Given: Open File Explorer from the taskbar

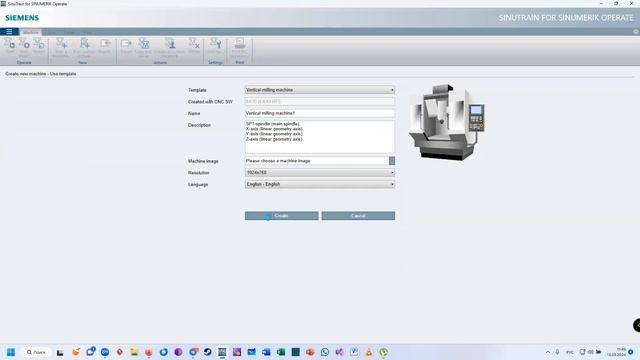Looking at the screenshot, I should tap(134, 352).
